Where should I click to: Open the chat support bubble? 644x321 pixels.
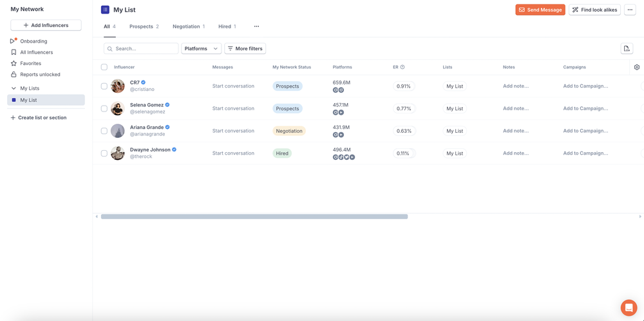click(x=629, y=307)
